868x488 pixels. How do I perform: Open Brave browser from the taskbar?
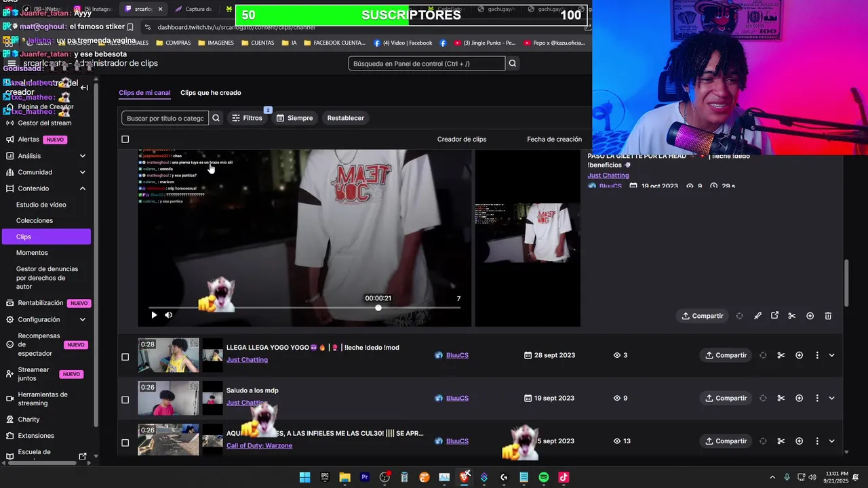pyautogui.click(x=465, y=477)
